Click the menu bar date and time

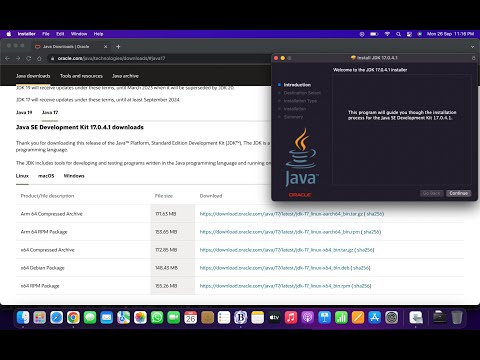450,34
